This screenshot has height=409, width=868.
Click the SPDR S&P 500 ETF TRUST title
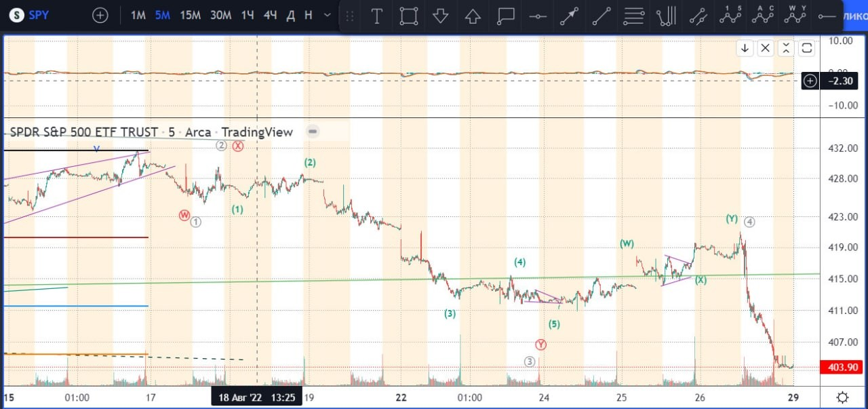click(x=84, y=132)
